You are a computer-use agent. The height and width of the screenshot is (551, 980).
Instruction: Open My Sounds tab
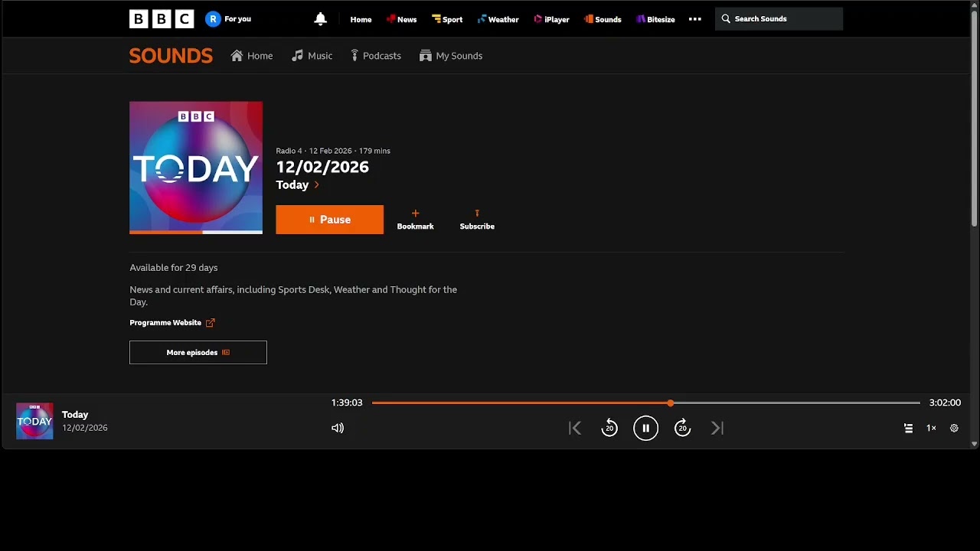click(x=451, y=56)
